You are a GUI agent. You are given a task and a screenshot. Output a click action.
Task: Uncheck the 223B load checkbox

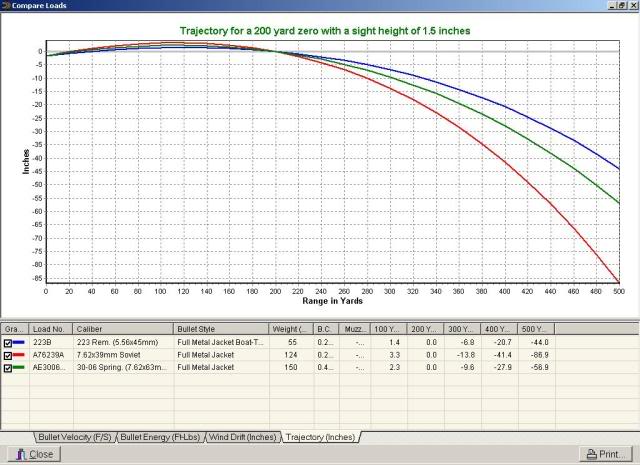coord(8,342)
